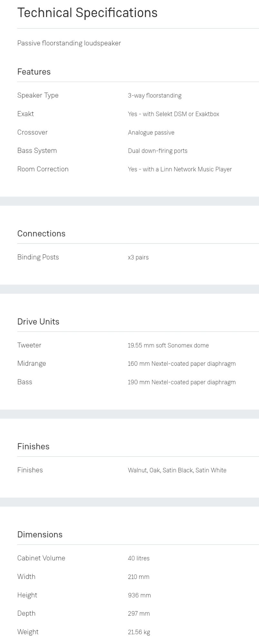Select the Connections section heading
Image resolution: width=259 pixels, height=644 pixels.
41,234
